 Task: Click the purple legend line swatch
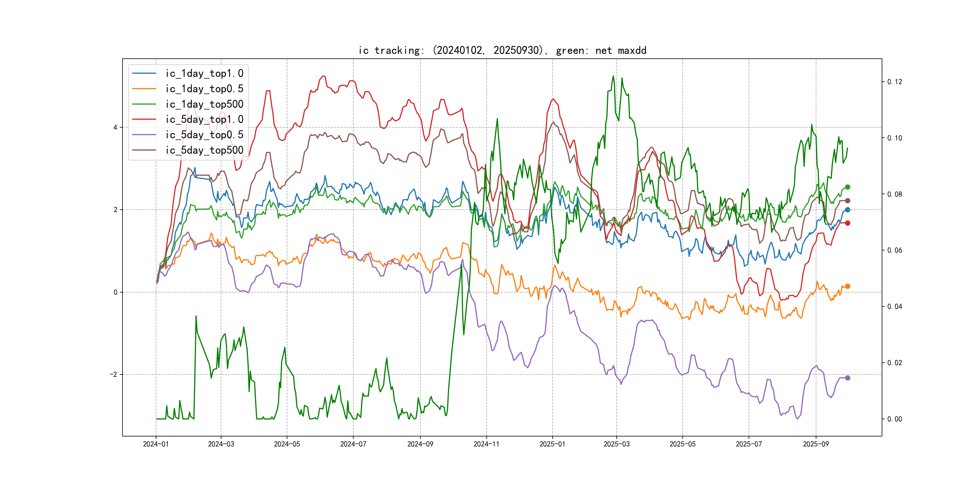tap(144, 135)
